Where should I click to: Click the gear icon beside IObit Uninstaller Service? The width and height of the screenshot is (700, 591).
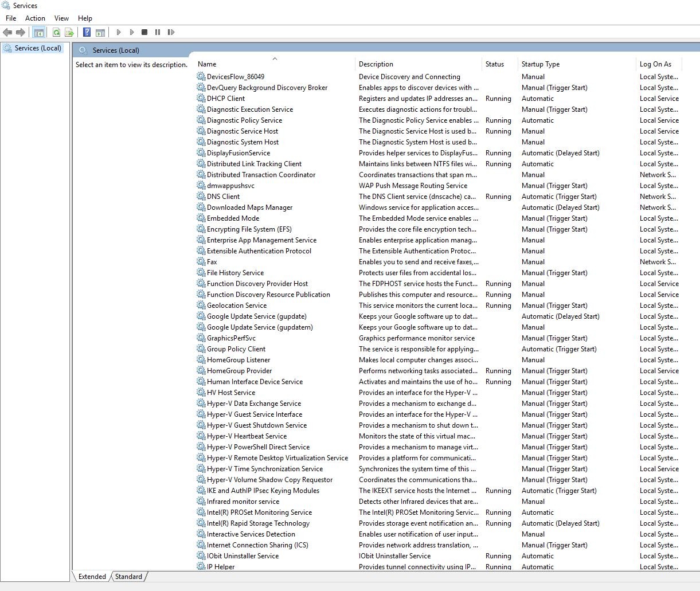pos(201,555)
